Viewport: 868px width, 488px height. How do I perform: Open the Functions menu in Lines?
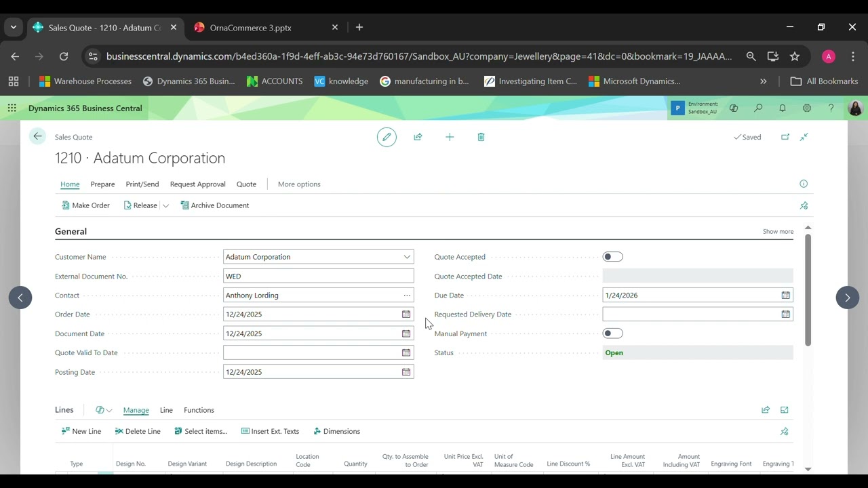[199, 410]
